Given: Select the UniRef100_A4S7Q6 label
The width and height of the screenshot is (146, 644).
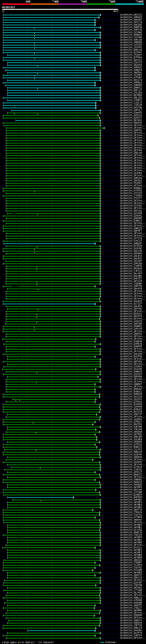Looking at the screenshot, I should coord(131,108).
